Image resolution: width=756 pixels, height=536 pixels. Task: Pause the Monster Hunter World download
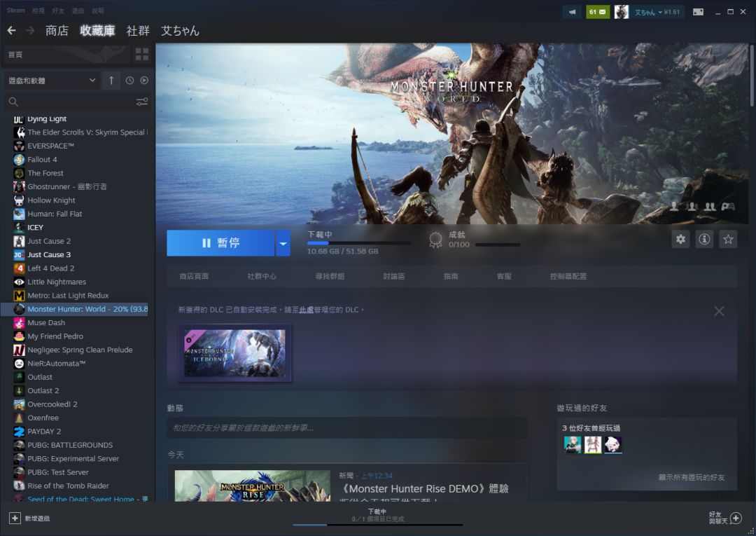[220, 243]
